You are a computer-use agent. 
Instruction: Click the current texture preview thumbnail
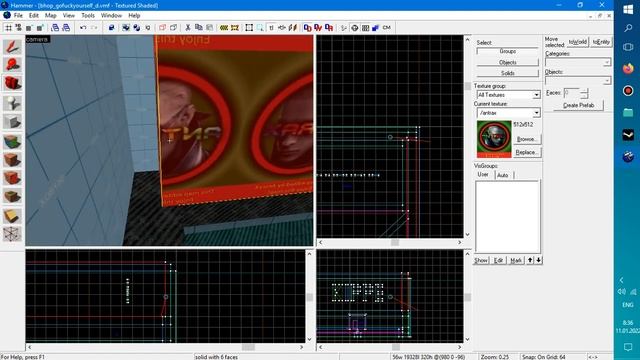pos(494,139)
